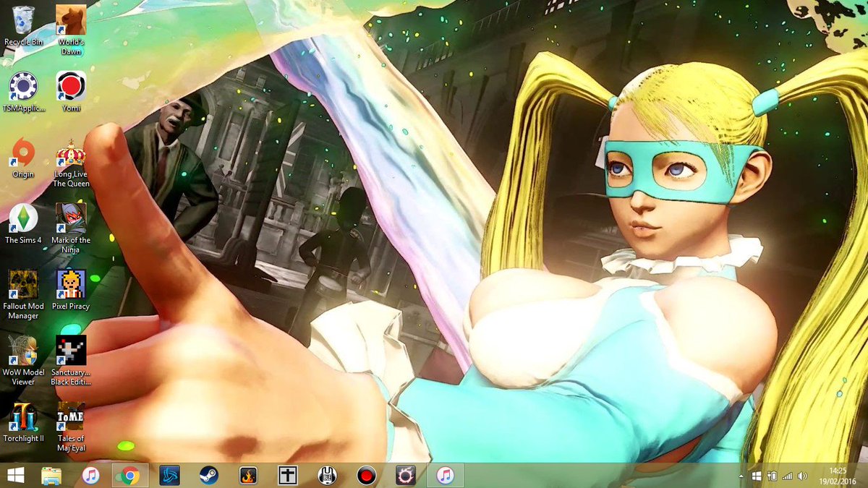Click the flame icon in taskbar
Viewport: 868px width, 488px height.
click(x=248, y=476)
